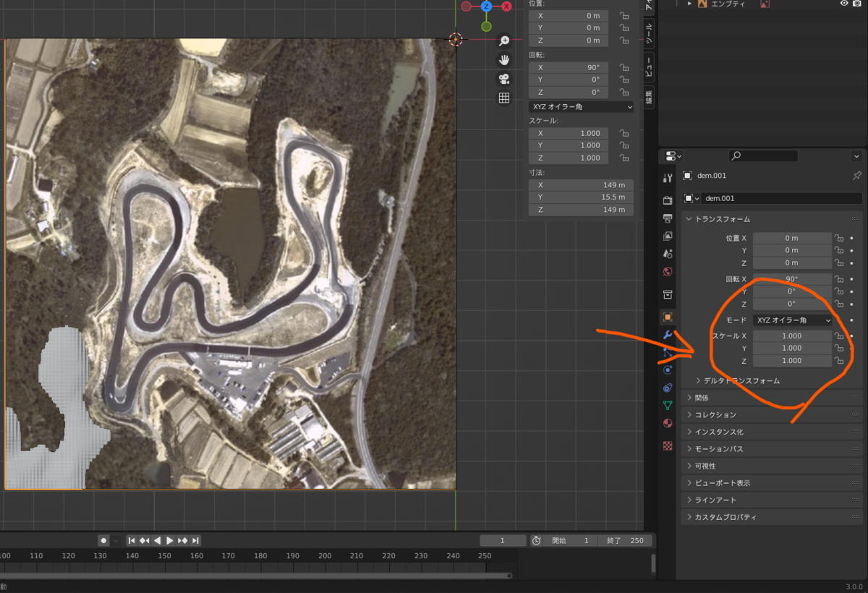Viewport: 868px width, 593px height.
Task: Expand the モーションパス panel
Action: point(689,448)
